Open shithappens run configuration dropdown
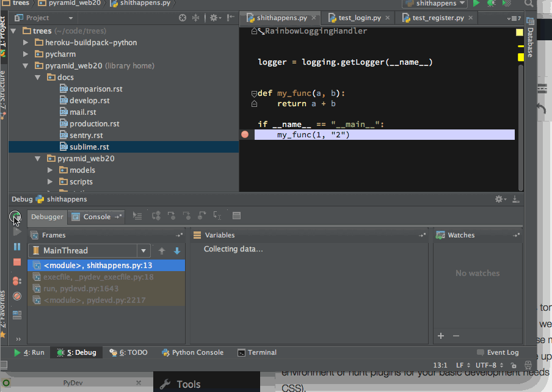This screenshot has height=392, width=552. (x=435, y=4)
